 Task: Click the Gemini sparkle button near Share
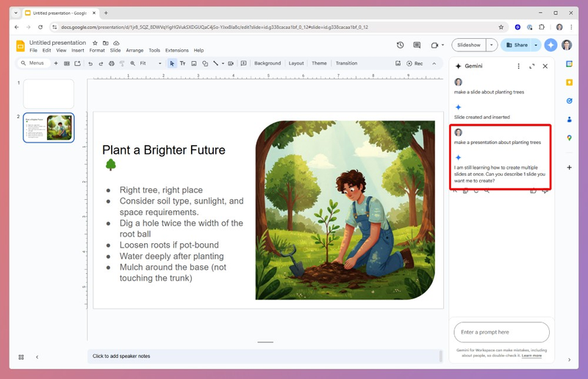(x=551, y=45)
